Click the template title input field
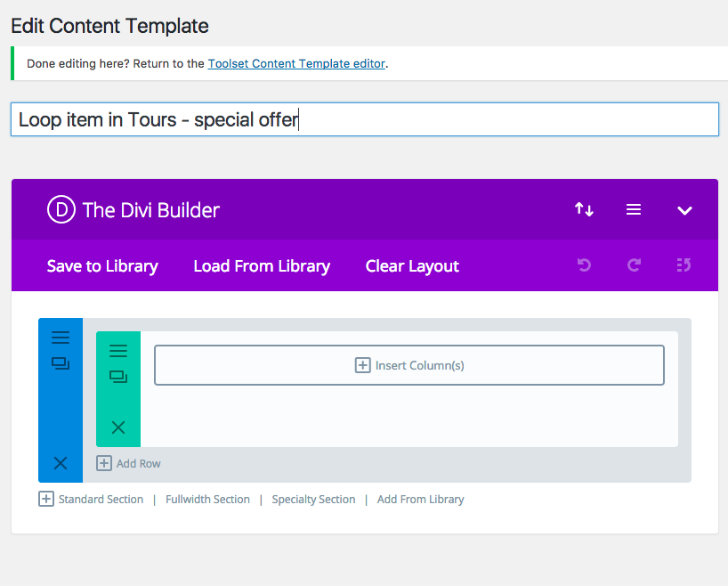Screen dimensions: 728x586 [365, 119]
